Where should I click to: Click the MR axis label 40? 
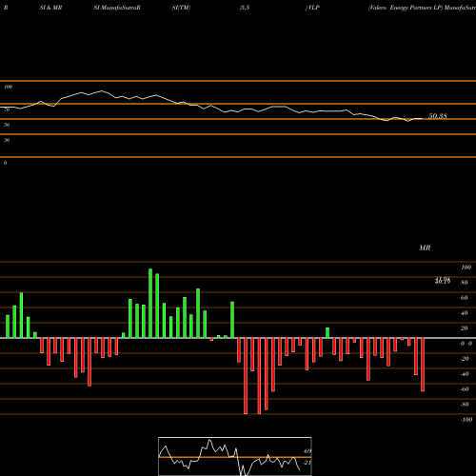tap(465, 313)
